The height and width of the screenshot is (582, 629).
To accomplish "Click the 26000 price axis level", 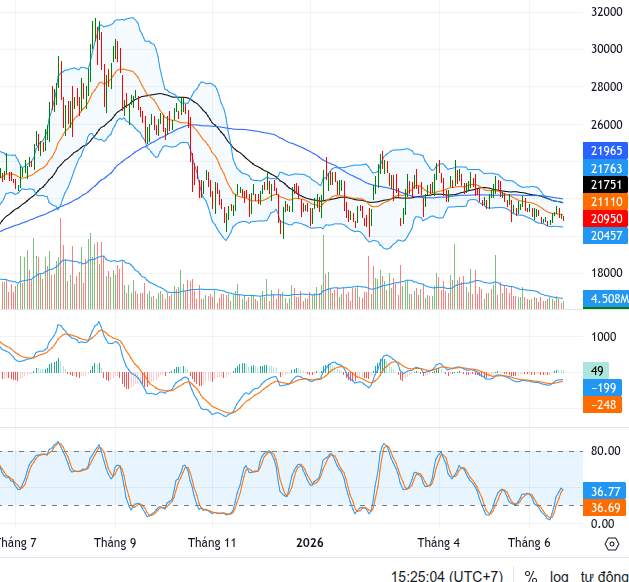I will click(x=607, y=124).
